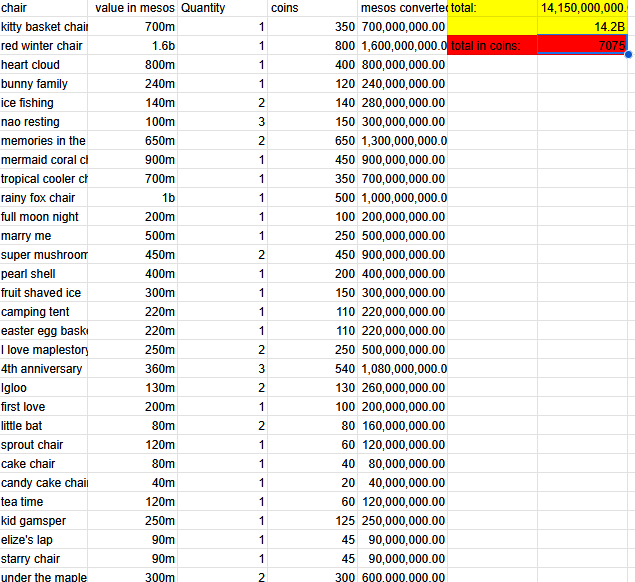Click the 'cake chair' name cell
The width and height of the screenshot is (635, 582).
pyautogui.click(x=44, y=464)
